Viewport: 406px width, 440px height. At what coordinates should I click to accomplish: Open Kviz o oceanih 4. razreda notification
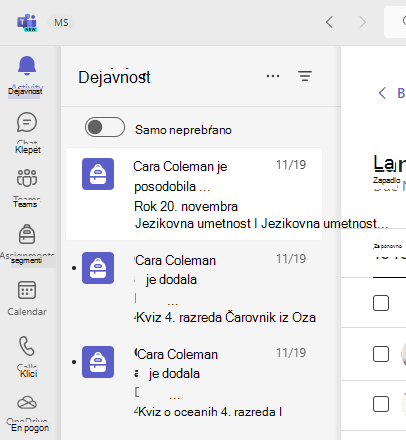pos(194,382)
